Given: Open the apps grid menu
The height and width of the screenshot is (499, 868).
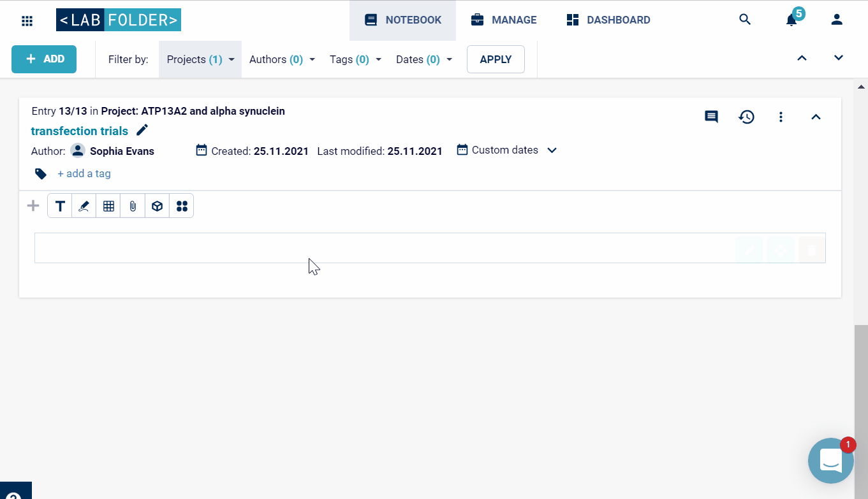Looking at the screenshot, I should (27, 20).
